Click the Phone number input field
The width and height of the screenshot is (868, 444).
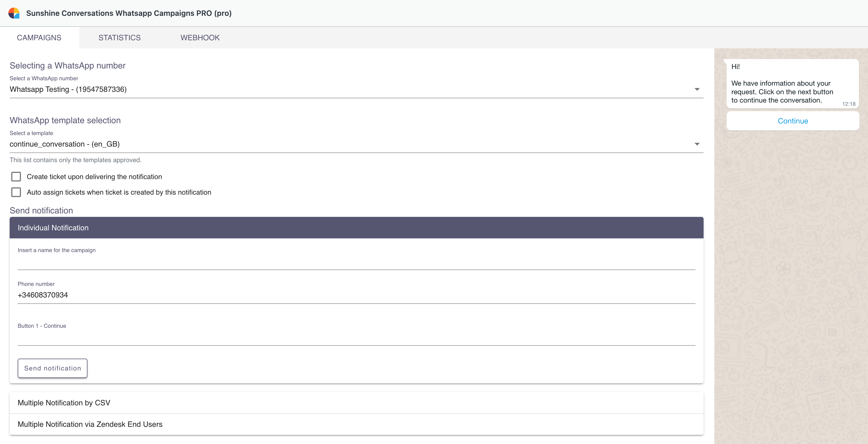[356, 295]
